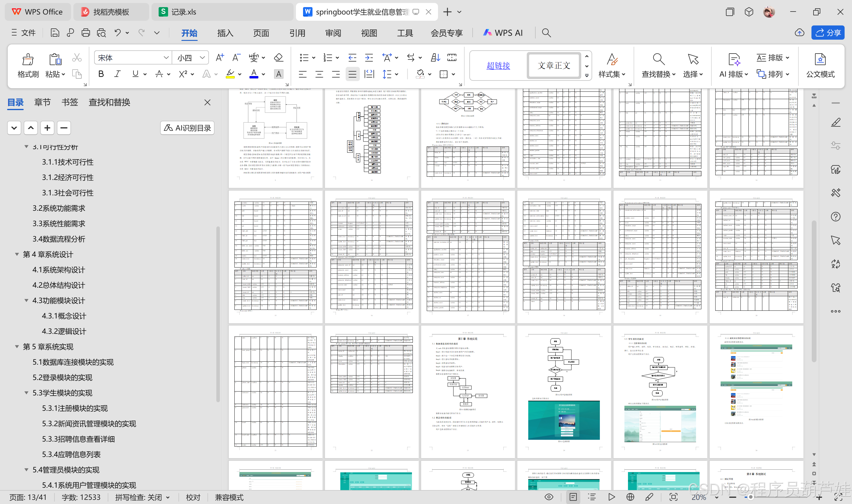852x504 pixels.
Task: Collapse the 5.3学生模块的实现 outline node
Action: point(26,393)
